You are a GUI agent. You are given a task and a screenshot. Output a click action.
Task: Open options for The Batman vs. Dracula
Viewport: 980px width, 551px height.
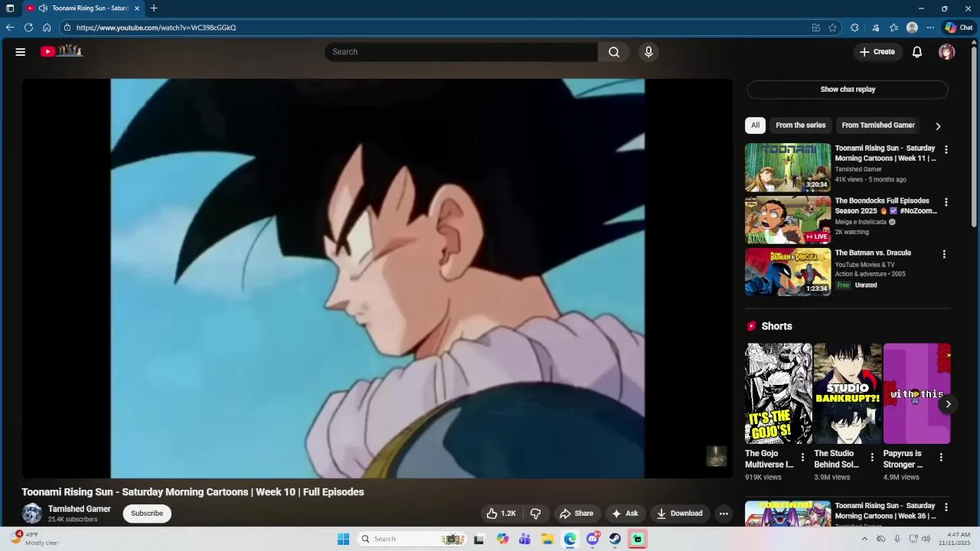coord(944,254)
